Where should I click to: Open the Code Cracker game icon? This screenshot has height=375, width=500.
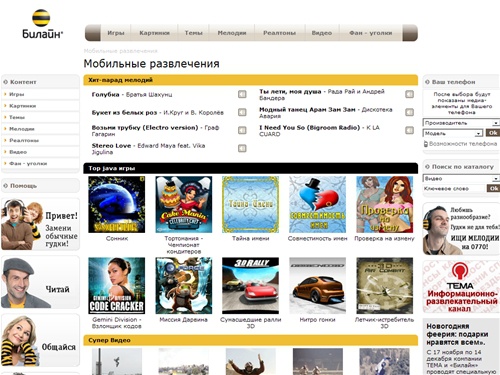tap(117, 285)
